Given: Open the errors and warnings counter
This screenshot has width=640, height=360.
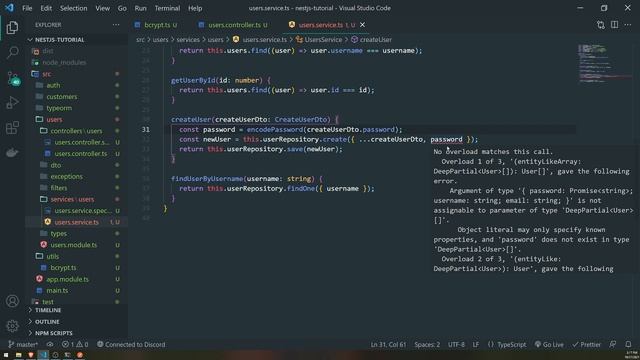Looking at the screenshot, I should tap(75, 344).
